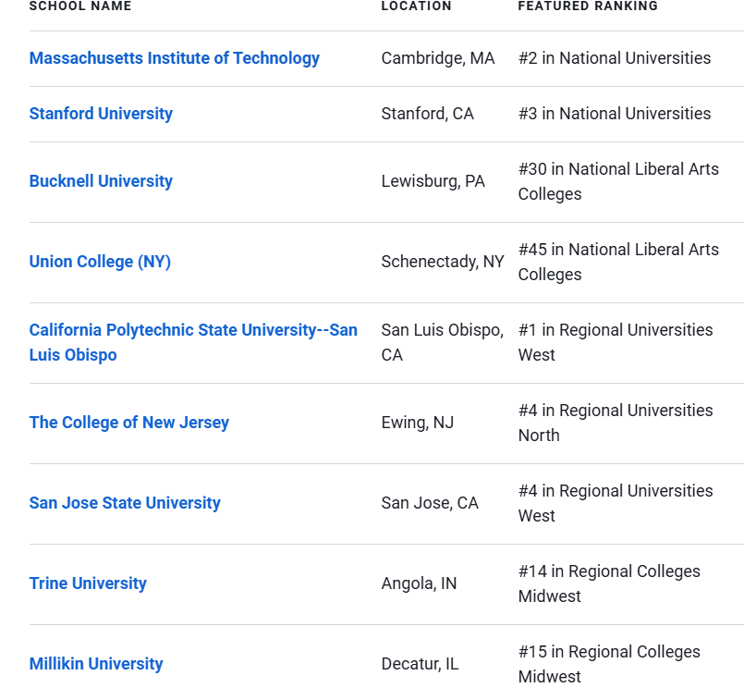Open California Polytechnic State University--San Luis Obispo link

[193, 343]
